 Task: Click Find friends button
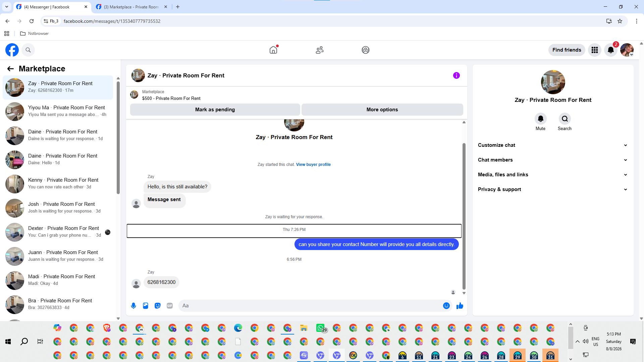click(x=567, y=50)
